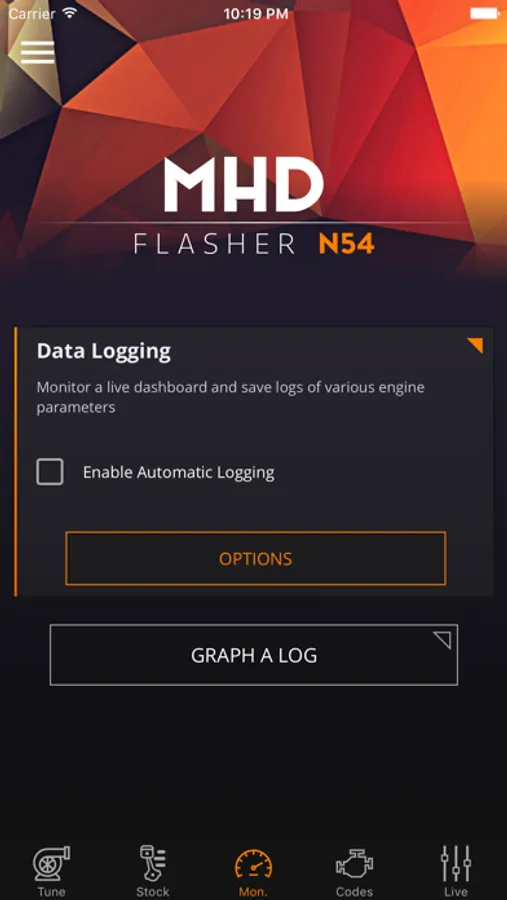Click the Data Logging card title

pos(104,351)
